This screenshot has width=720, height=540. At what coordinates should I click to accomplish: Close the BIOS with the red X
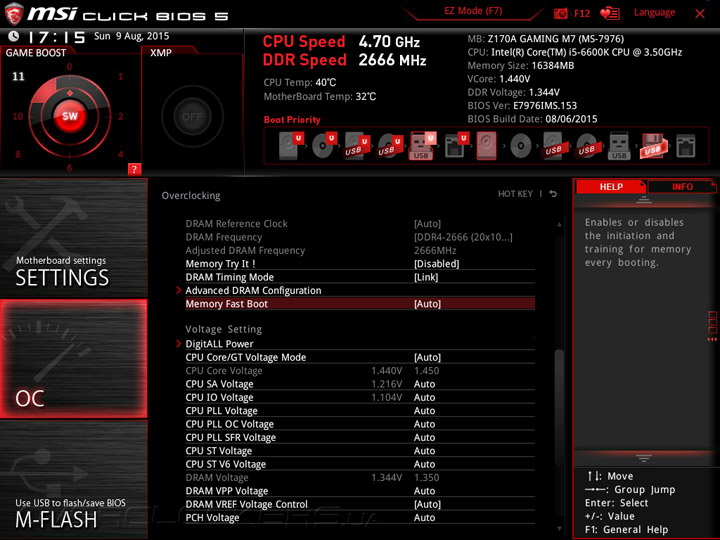[700, 13]
